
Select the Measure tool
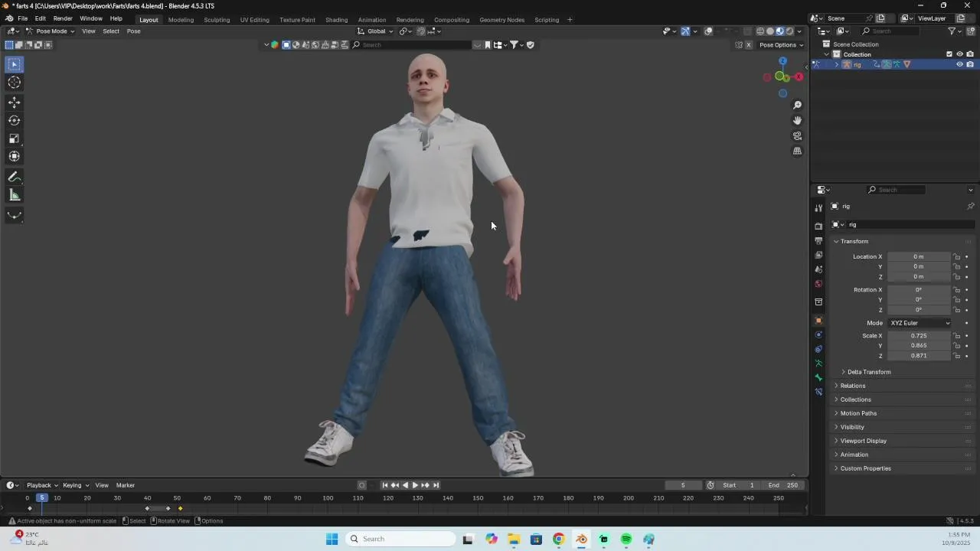[14, 195]
